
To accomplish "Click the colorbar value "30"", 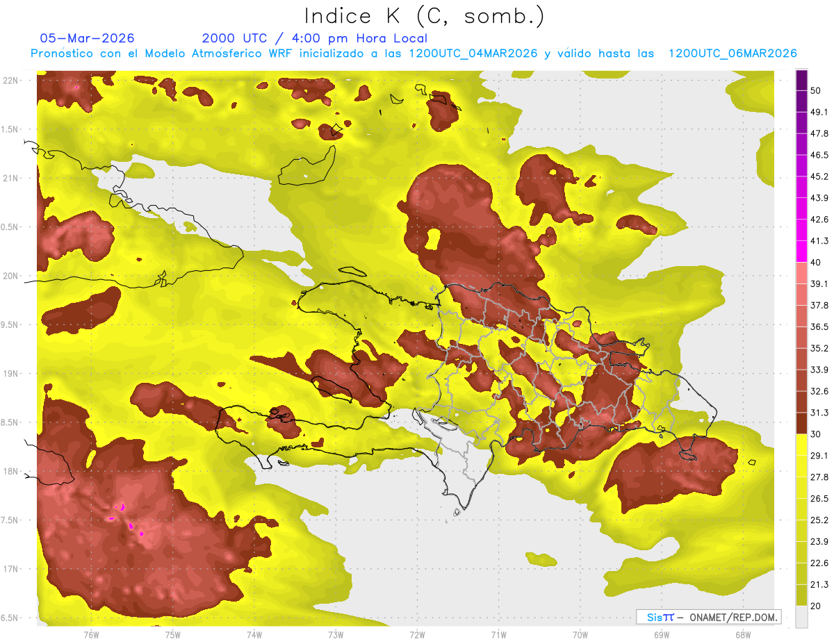I will pos(817,434).
